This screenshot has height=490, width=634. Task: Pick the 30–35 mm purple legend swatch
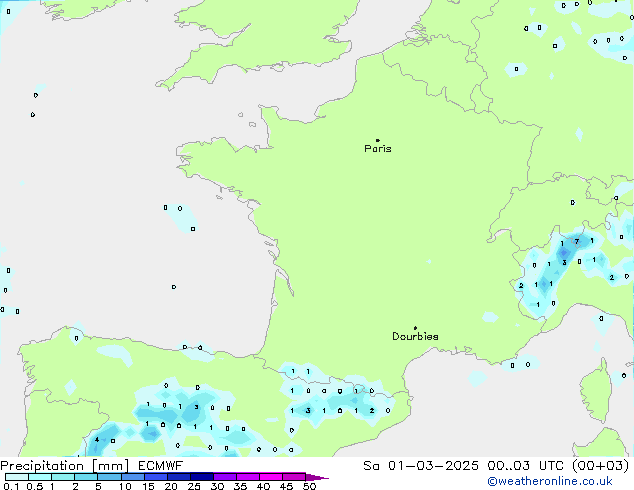point(224,477)
